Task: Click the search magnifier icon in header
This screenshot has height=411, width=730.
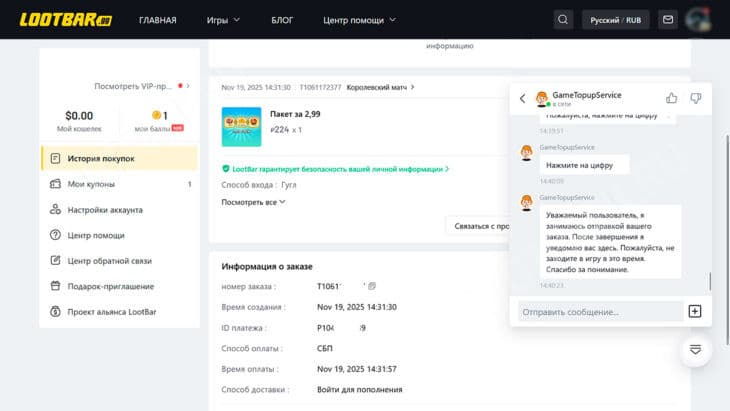Action: tap(564, 19)
